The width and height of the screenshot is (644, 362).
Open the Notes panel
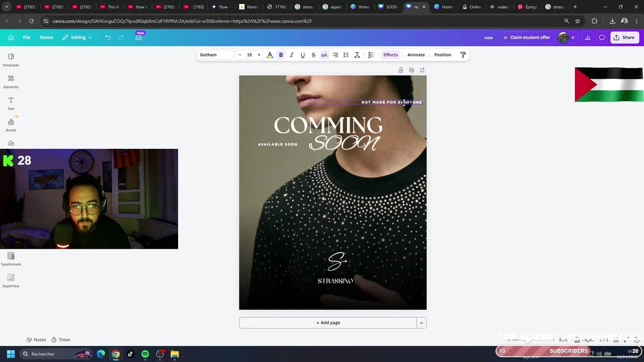[36, 340]
